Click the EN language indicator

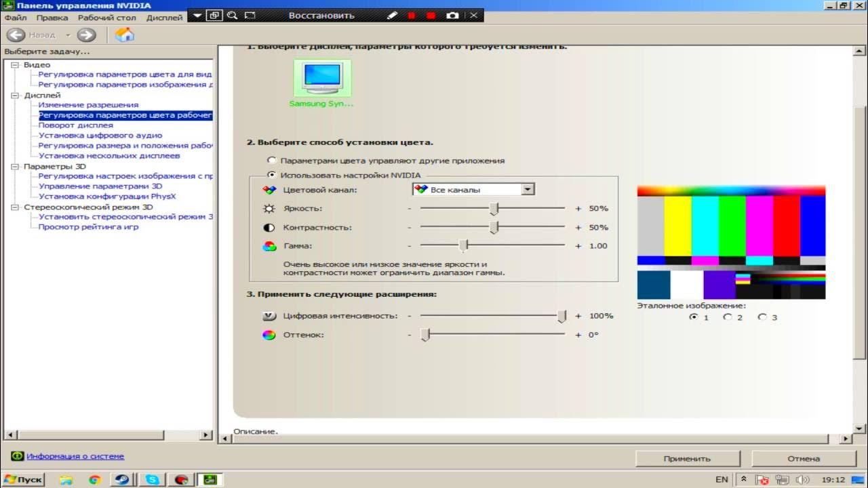(722, 479)
